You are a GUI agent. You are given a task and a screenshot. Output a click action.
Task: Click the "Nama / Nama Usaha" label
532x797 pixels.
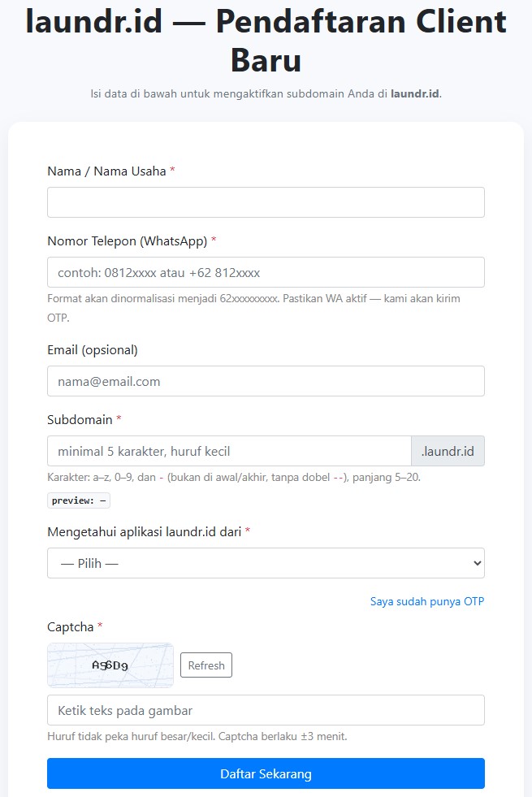(106, 171)
